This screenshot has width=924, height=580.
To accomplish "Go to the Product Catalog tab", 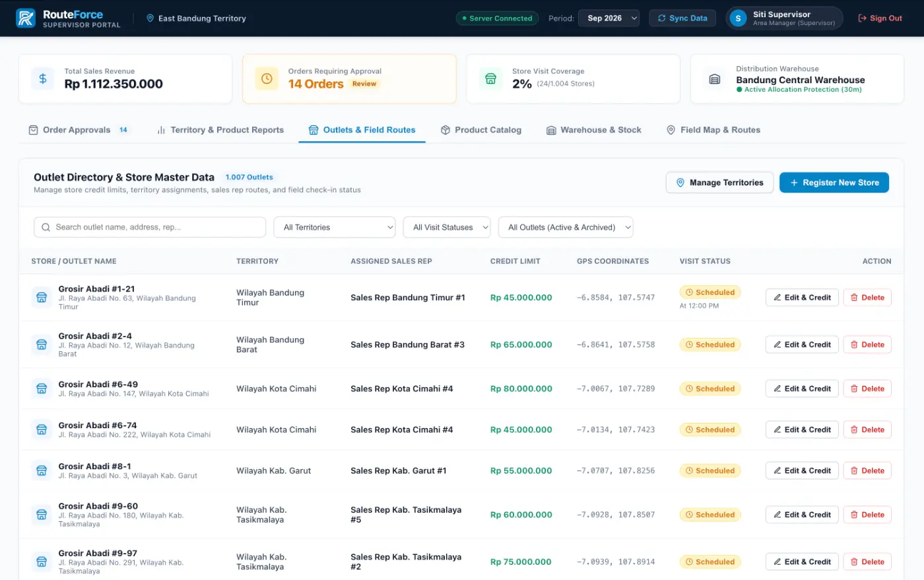I will coord(481,130).
